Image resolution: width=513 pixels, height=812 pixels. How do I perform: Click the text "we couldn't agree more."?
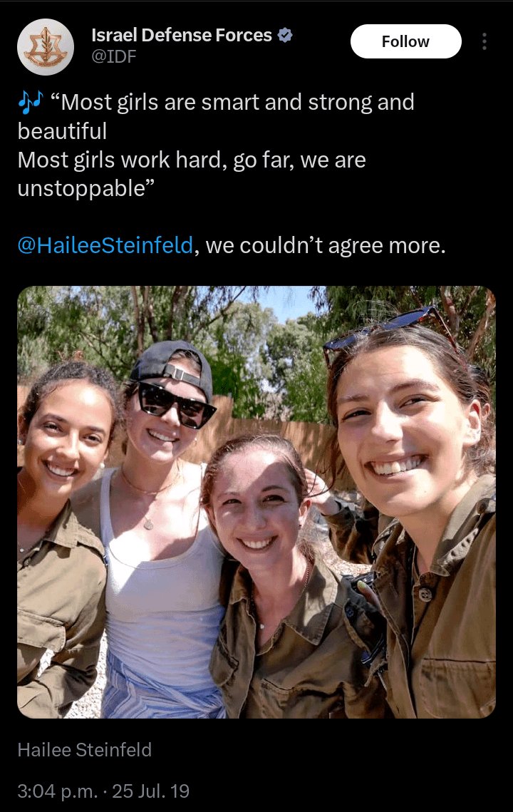click(x=326, y=245)
